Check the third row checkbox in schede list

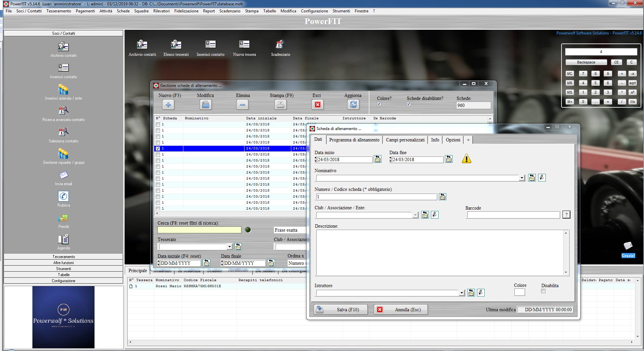click(x=158, y=136)
